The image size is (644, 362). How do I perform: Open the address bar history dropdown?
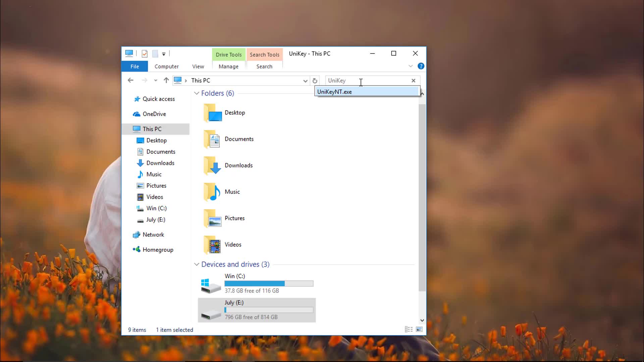[305, 81]
